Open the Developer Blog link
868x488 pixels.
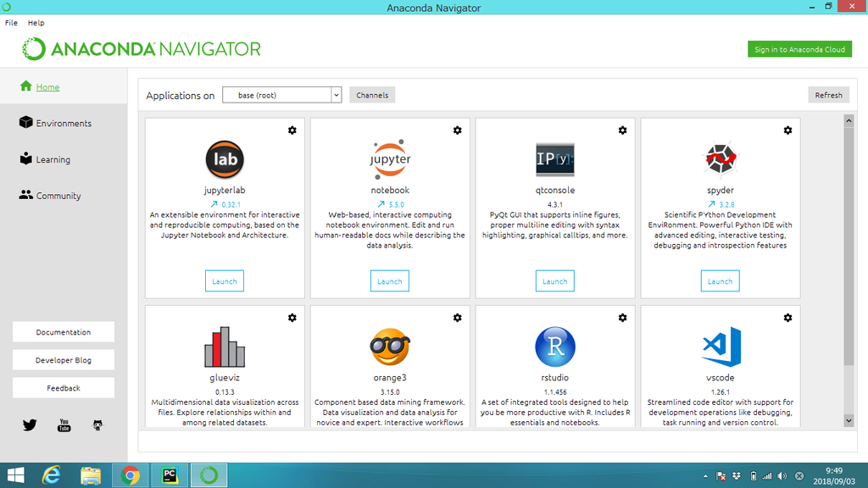click(63, 360)
